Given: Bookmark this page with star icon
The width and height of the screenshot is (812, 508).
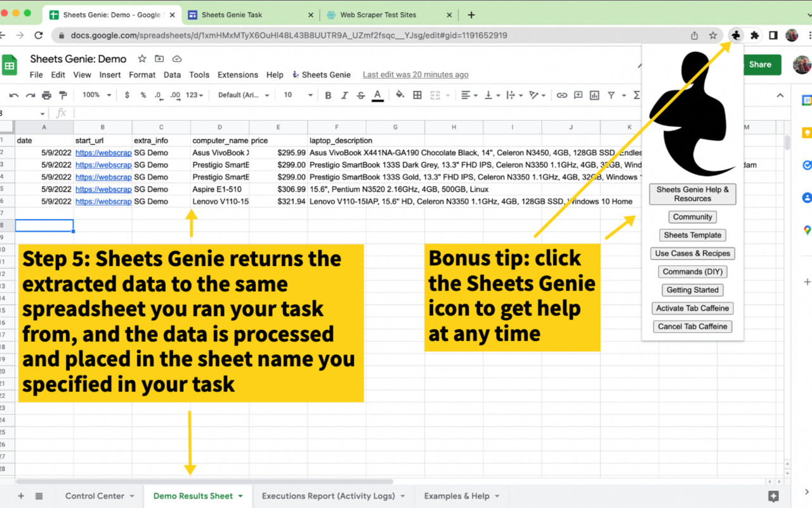Looking at the screenshot, I should point(713,36).
